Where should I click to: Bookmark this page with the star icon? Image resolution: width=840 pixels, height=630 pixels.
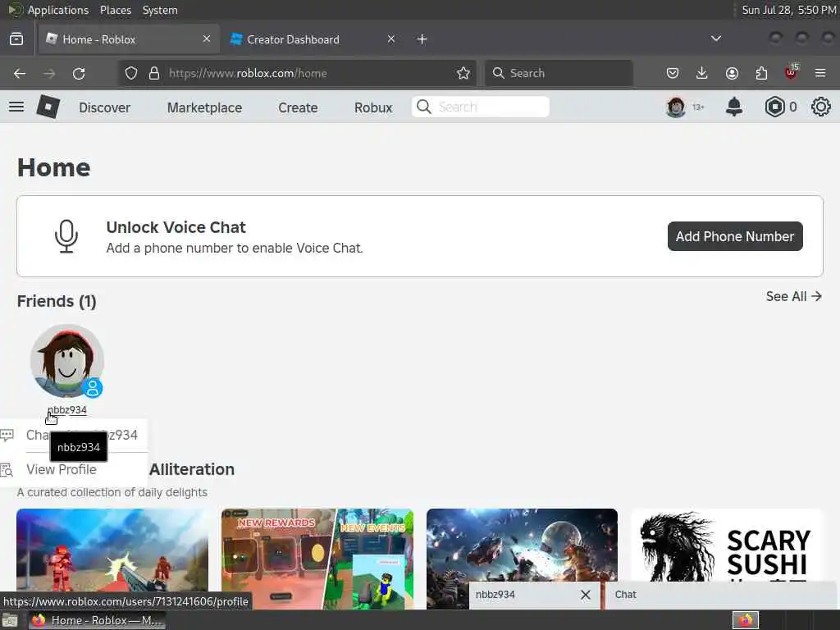463,73
